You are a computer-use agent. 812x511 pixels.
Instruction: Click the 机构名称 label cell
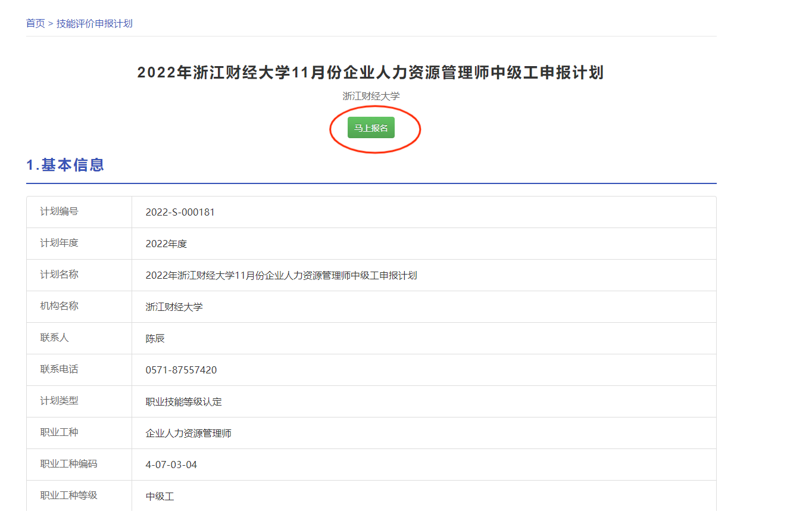[x=79, y=307]
